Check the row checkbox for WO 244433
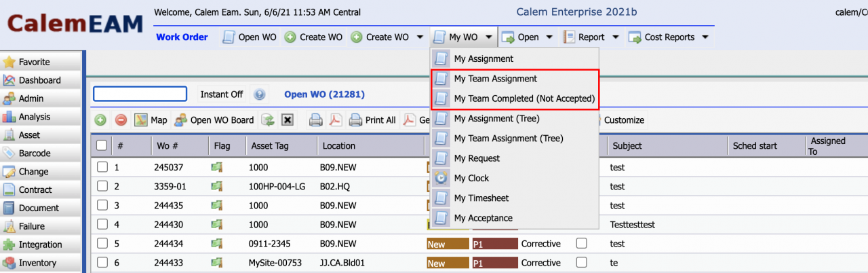 [x=102, y=262]
